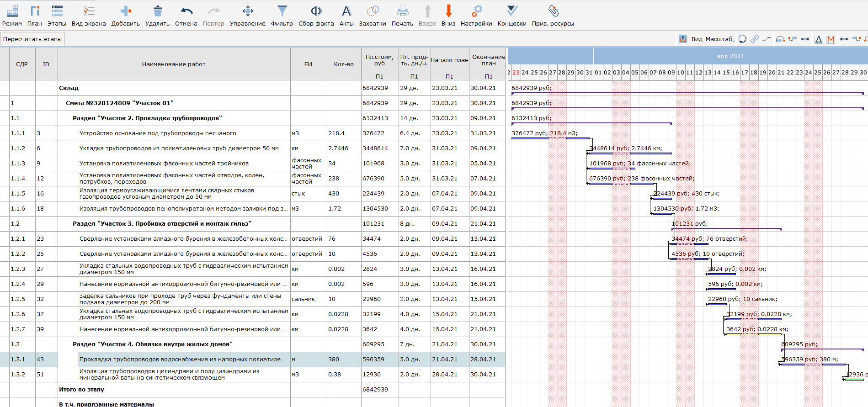Click cost cell 3448614
The image size is (868, 407).
click(379, 148)
